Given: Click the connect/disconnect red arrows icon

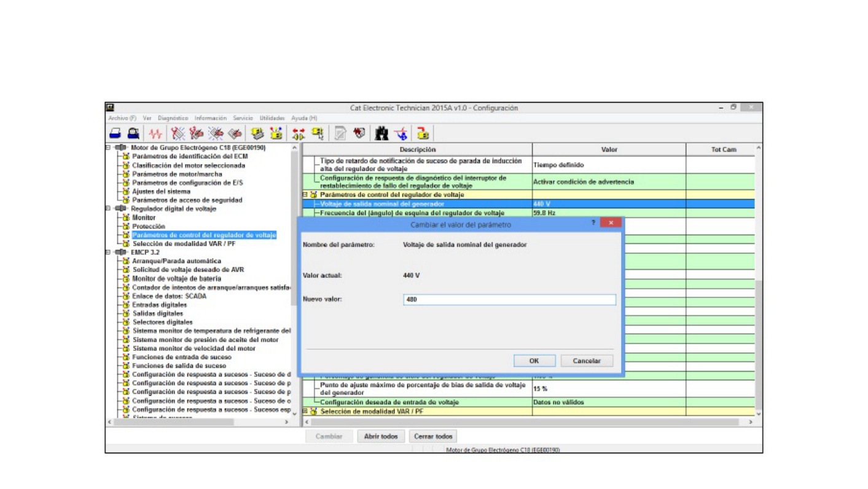Looking at the screenshot, I should [299, 133].
